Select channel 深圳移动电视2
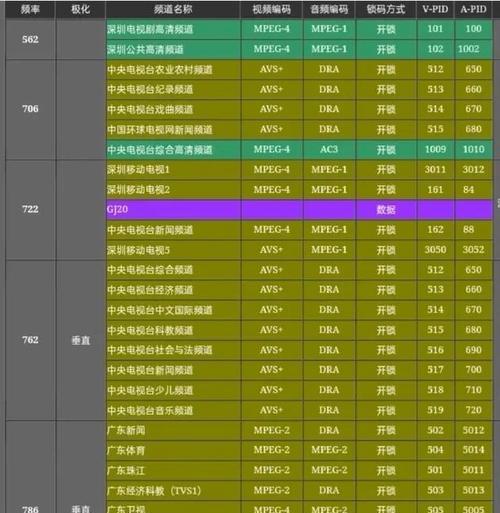The image size is (500, 513). click(x=174, y=189)
